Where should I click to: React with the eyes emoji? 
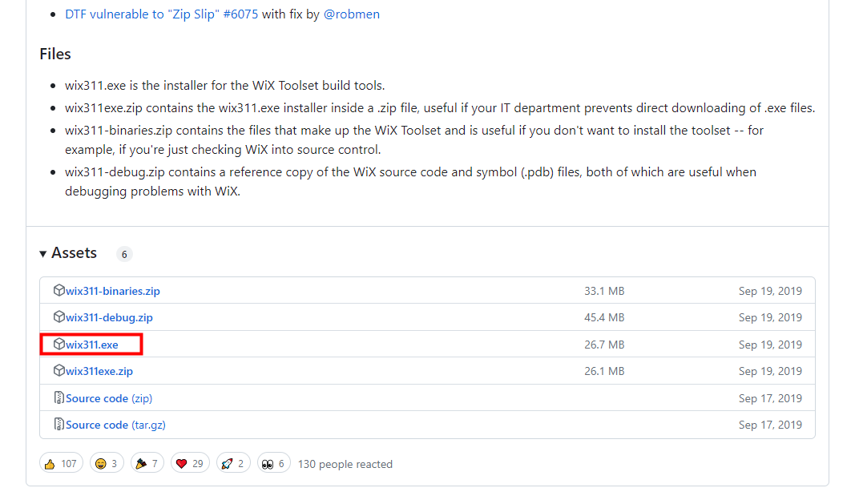tap(274, 464)
